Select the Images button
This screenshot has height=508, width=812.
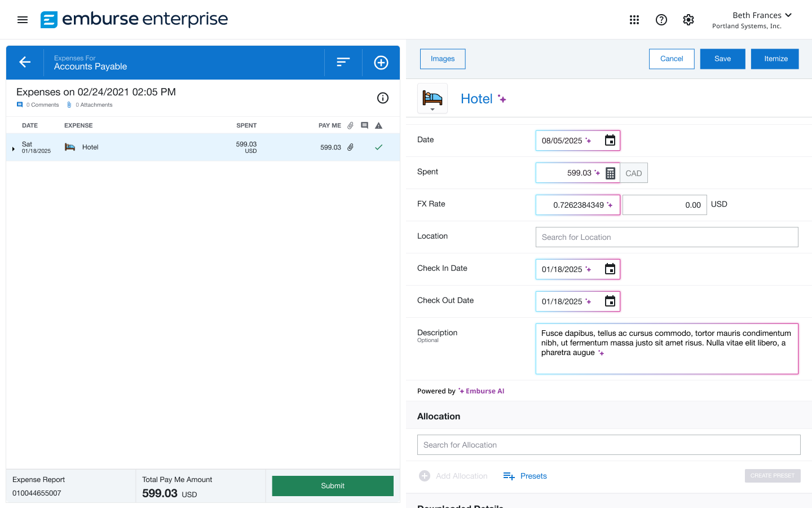click(442, 59)
